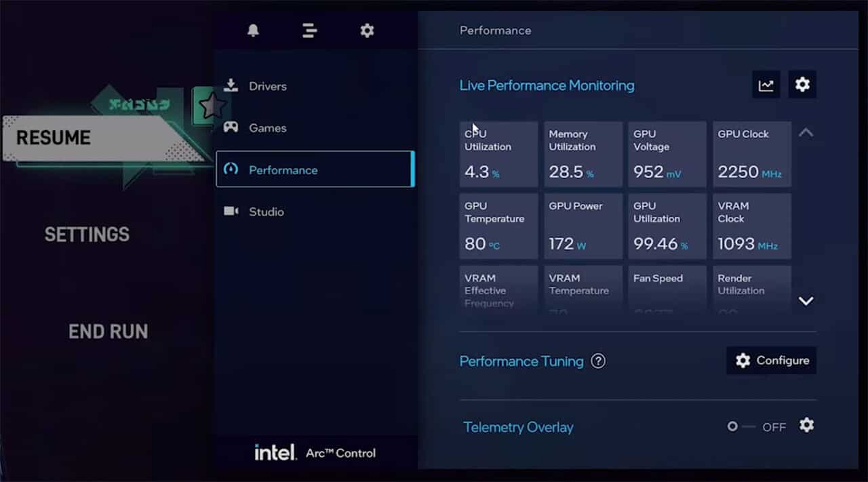868x482 pixels.
Task: Open the game SETTINGS menu
Action: point(87,235)
